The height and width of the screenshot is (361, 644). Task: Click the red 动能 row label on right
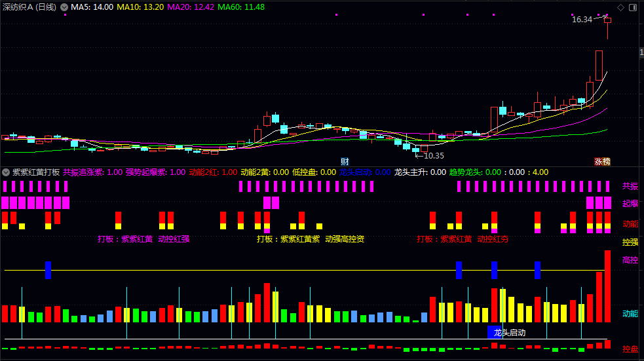pyautogui.click(x=630, y=224)
